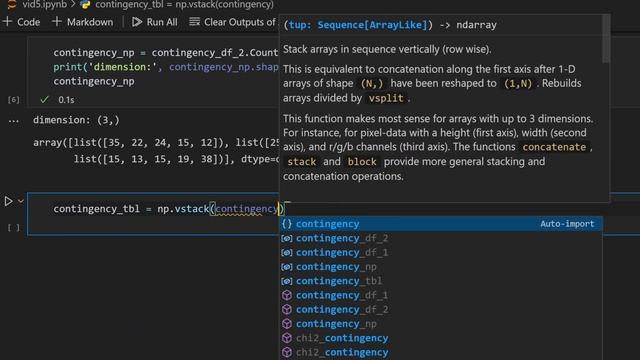Select contingency_df_1 suggestion with cube icon
This screenshot has width=640, height=360.
tap(441, 295)
